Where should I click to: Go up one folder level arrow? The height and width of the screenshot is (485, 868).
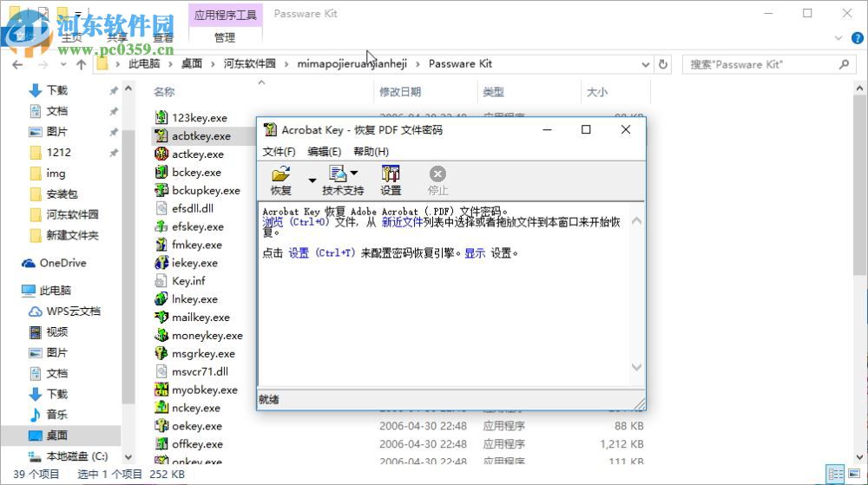82,65
